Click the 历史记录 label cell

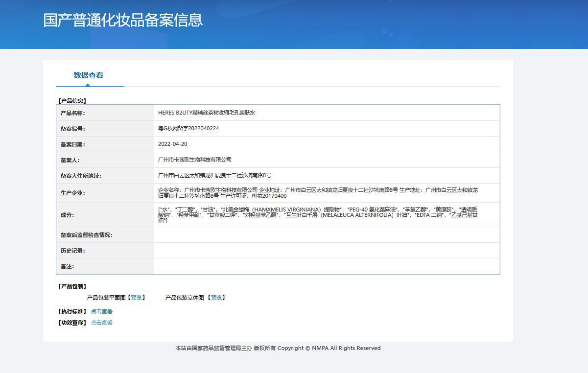click(x=105, y=251)
